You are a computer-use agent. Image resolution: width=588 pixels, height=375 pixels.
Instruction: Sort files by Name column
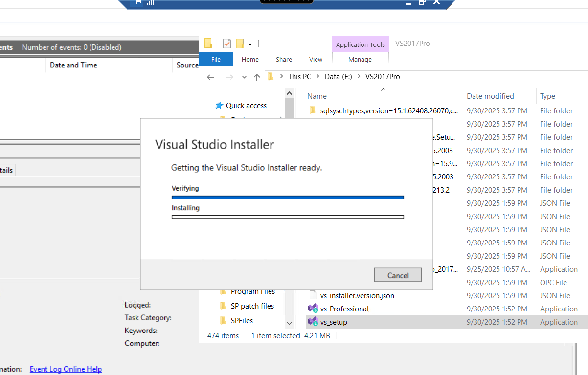pos(317,96)
